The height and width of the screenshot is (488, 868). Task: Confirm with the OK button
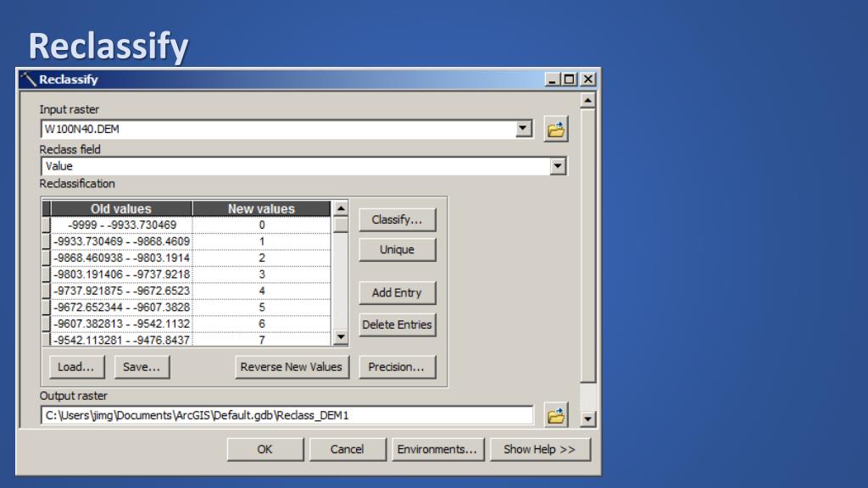[x=265, y=449]
